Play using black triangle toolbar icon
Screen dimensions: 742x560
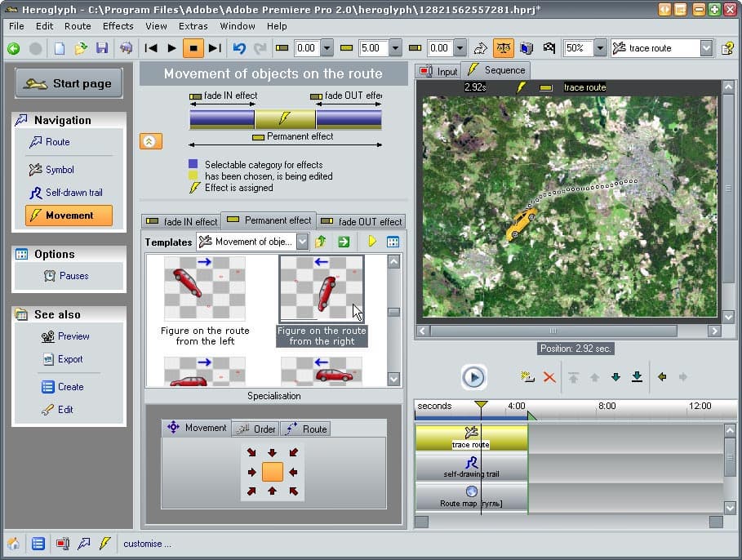(172, 48)
